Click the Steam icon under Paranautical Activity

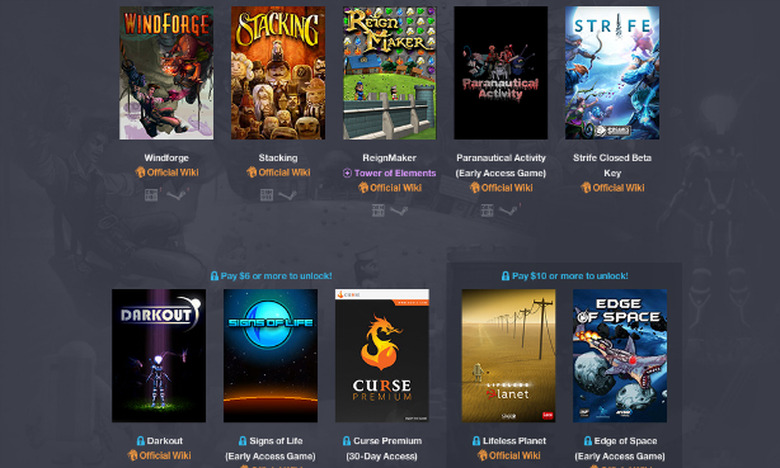[x=508, y=210]
